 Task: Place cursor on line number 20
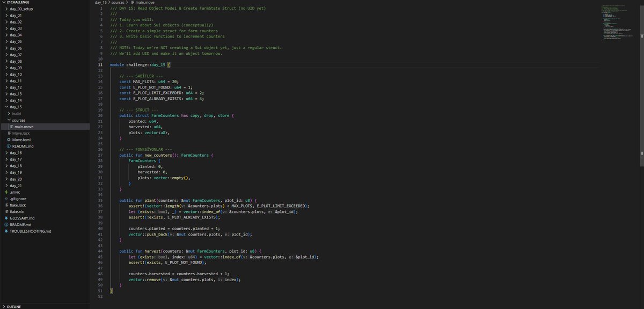(x=100, y=115)
